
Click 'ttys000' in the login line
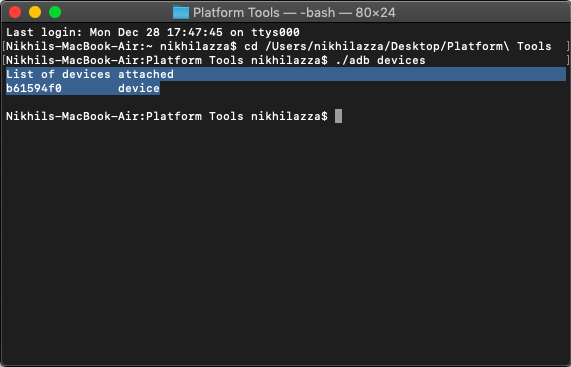275,32
